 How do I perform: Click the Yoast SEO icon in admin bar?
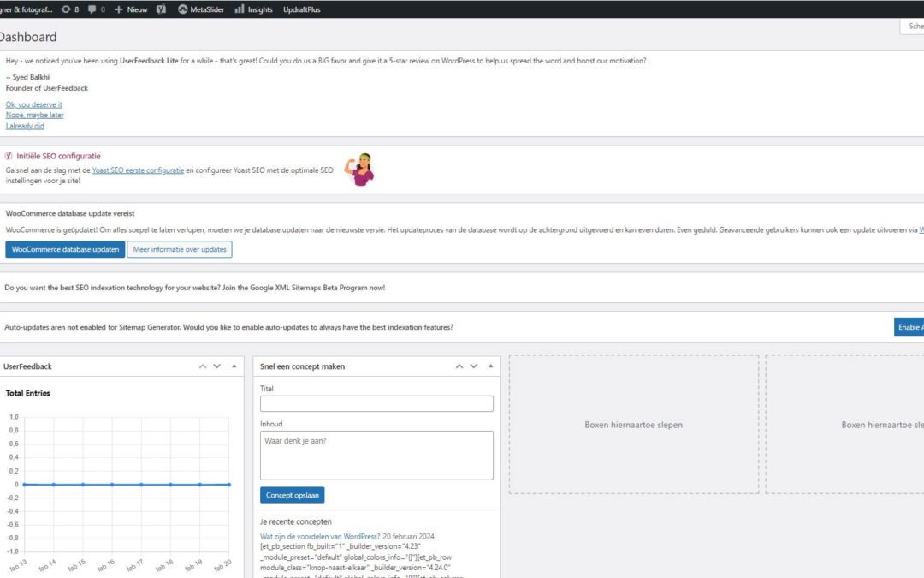[161, 9]
